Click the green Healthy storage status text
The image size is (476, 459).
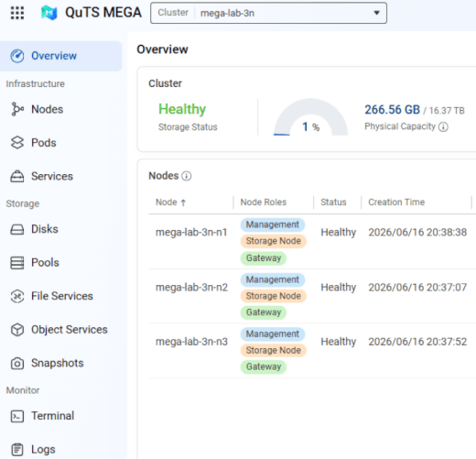tap(182, 109)
